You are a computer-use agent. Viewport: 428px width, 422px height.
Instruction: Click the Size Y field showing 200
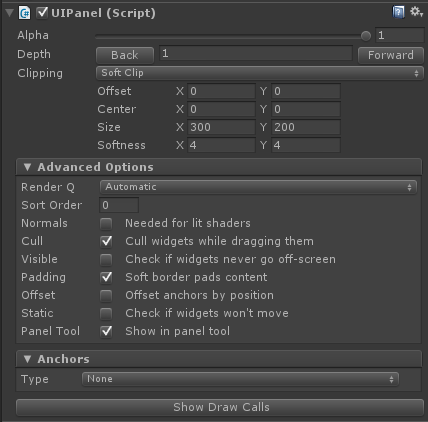click(306, 127)
